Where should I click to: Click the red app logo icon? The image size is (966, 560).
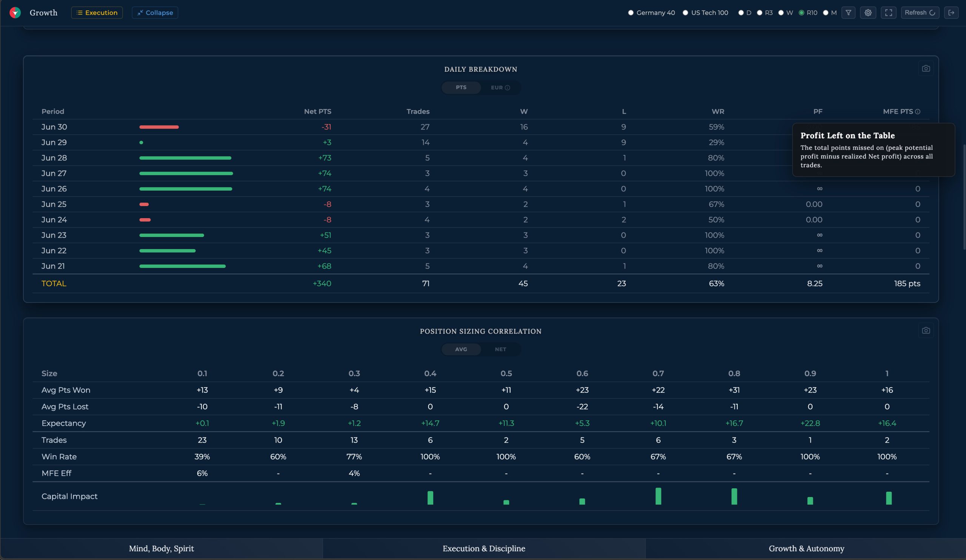tap(15, 13)
